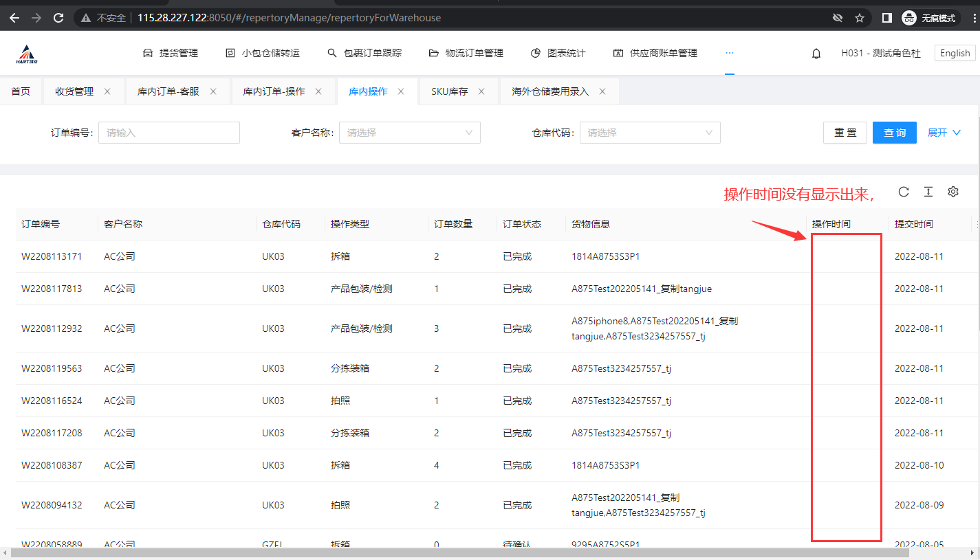980x560 pixels.
Task: Click the browser reload icon
Action: [x=59, y=18]
